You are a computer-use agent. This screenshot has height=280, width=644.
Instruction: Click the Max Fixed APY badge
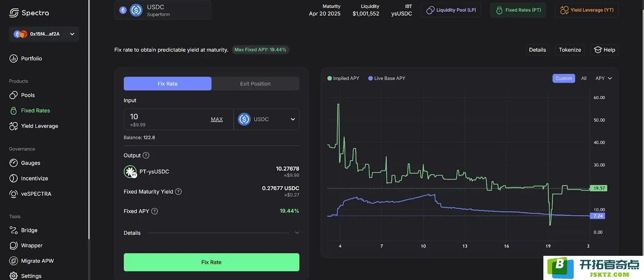tap(260, 50)
